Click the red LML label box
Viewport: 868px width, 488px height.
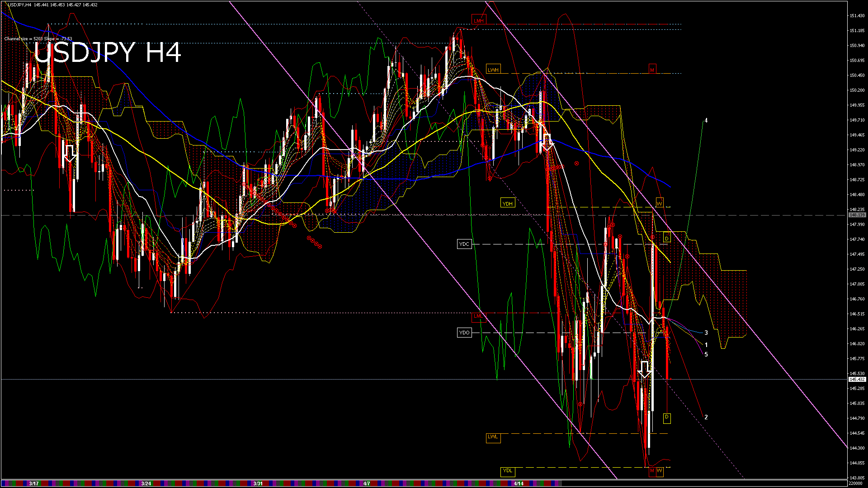pos(478,316)
